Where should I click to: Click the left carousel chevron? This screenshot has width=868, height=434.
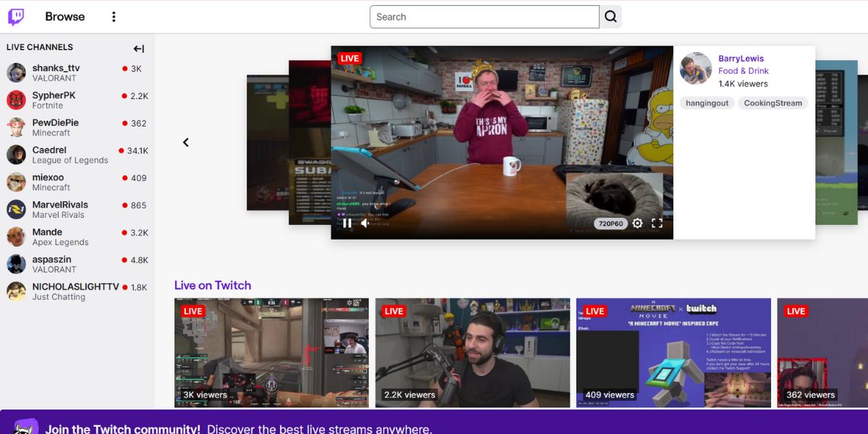[x=186, y=142]
